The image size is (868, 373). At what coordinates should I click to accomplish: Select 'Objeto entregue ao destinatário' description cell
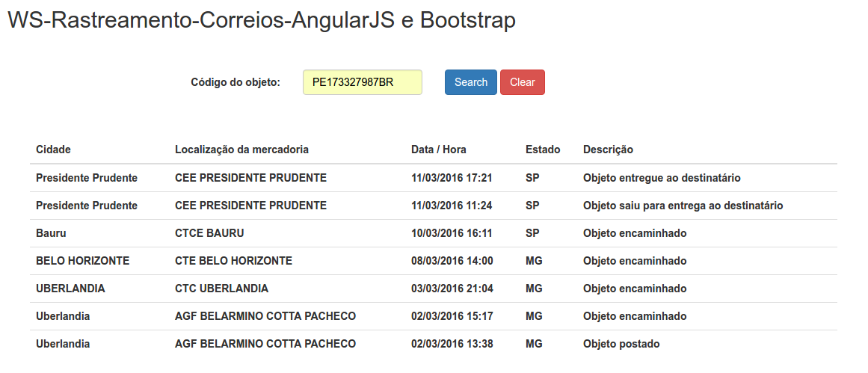tap(662, 178)
